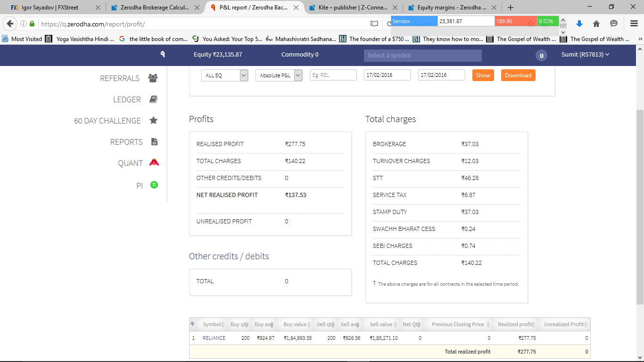Open the Reports document icon
This screenshot has width=644, height=362.
[154, 142]
